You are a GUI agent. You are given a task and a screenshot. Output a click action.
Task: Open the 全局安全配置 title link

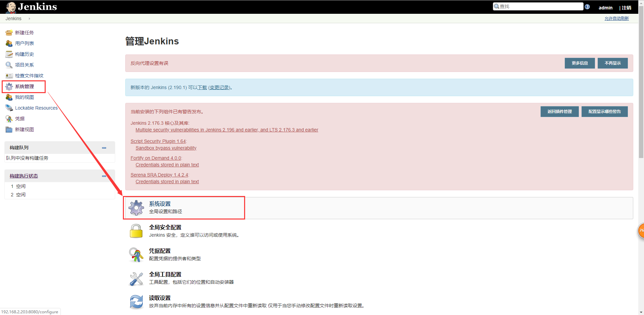click(165, 227)
